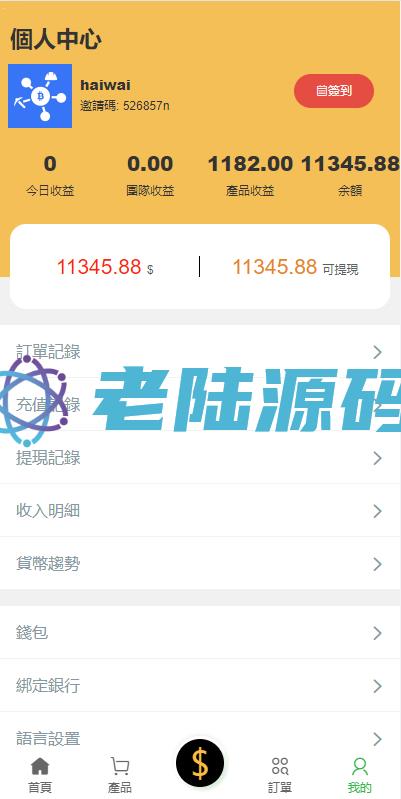Open the shopping cart 產品 icon
401x799 pixels.
click(x=120, y=766)
